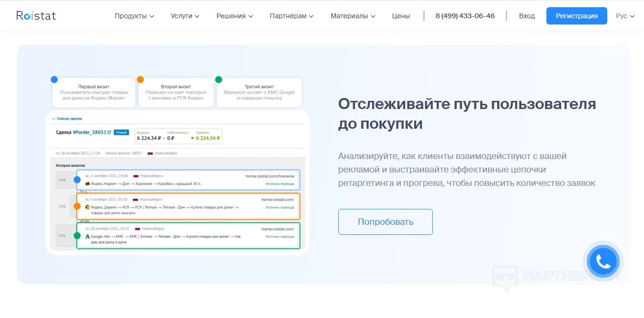This screenshot has height=318, width=644.
Task: Select the orange dot on the Второй визит card
Action: click(140, 79)
